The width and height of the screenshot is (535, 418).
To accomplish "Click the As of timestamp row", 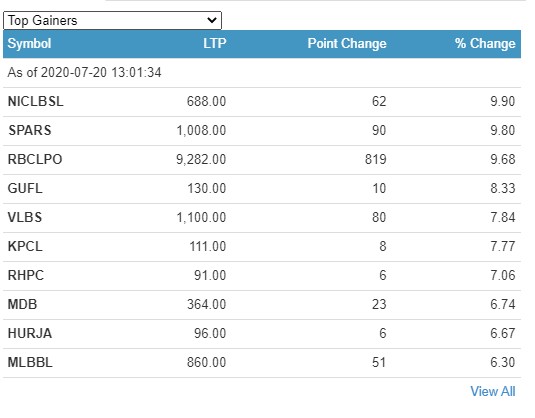I will click(262, 73).
